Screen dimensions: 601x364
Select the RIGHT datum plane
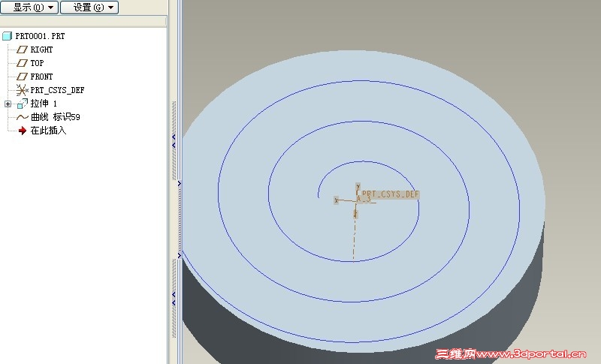(41, 50)
